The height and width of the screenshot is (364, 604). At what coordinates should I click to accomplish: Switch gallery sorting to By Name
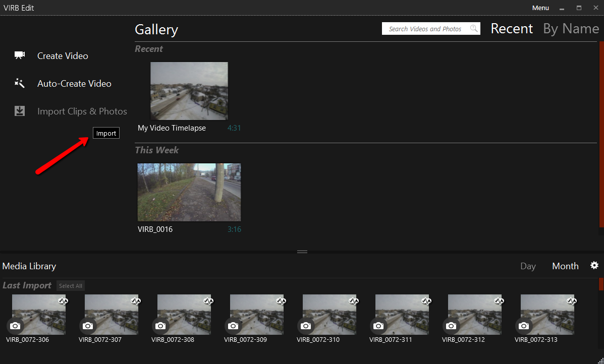pos(571,29)
